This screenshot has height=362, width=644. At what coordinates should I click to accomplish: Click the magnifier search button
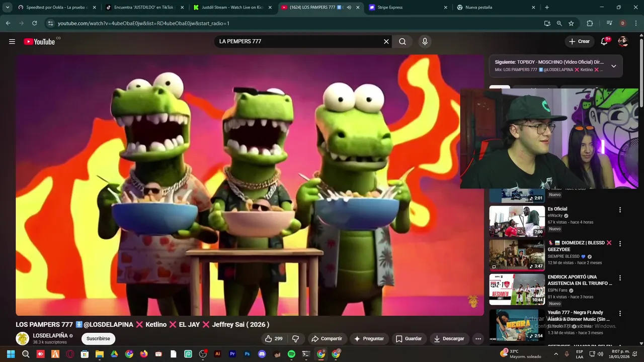click(x=403, y=42)
